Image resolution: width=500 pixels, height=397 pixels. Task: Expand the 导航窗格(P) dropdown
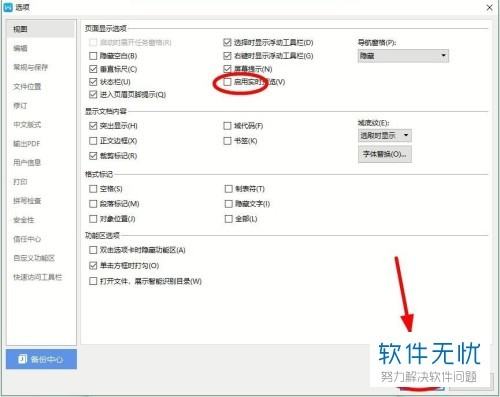(x=403, y=56)
